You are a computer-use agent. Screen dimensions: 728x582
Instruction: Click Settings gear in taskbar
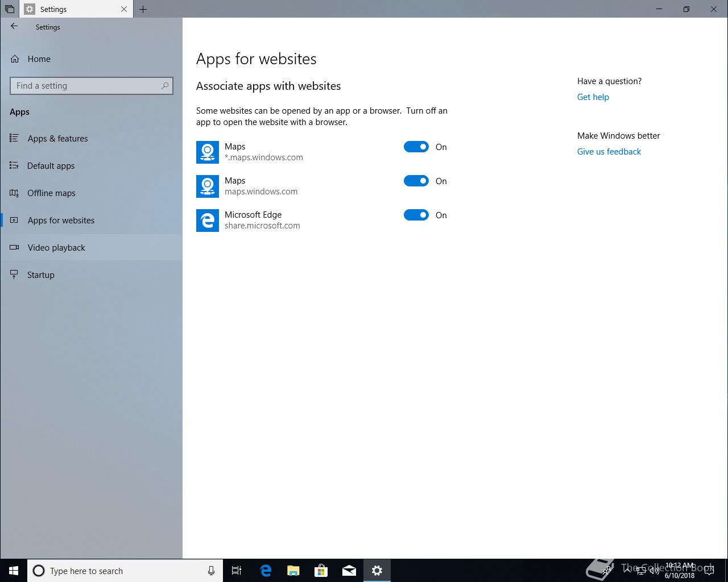pyautogui.click(x=377, y=571)
